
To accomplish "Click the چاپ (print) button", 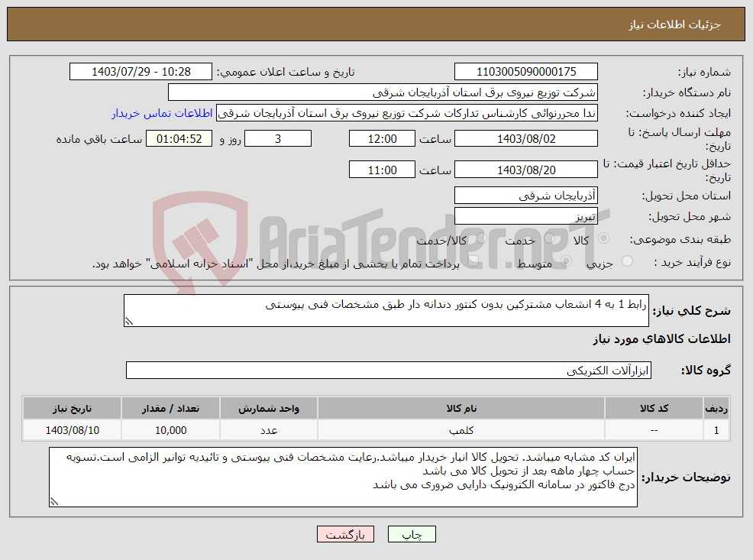I will tap(412, 534).
